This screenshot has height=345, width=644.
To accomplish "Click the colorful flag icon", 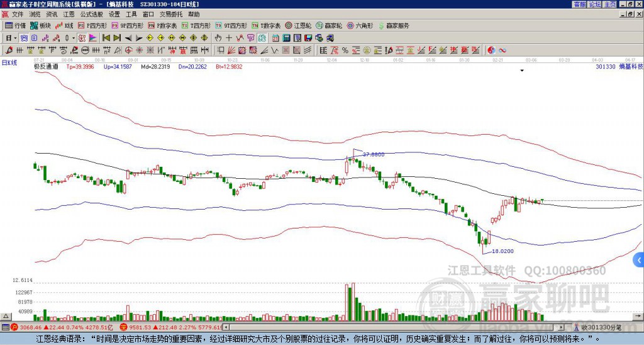I will 93,38.
